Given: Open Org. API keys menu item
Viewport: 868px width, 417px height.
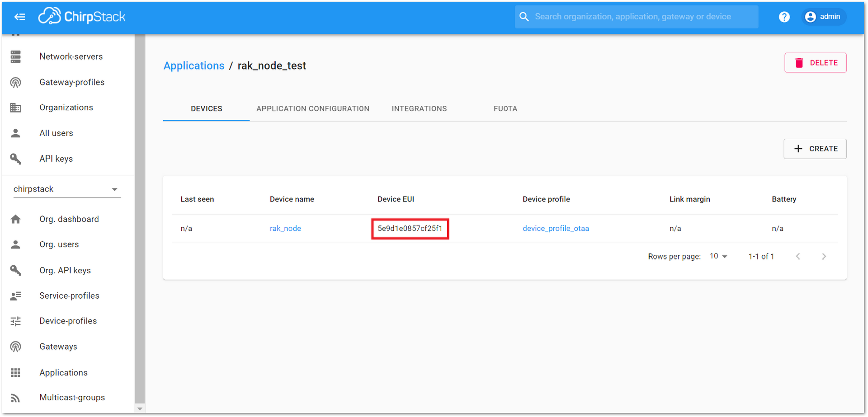Looking at the screenshot, I should 69,270.
